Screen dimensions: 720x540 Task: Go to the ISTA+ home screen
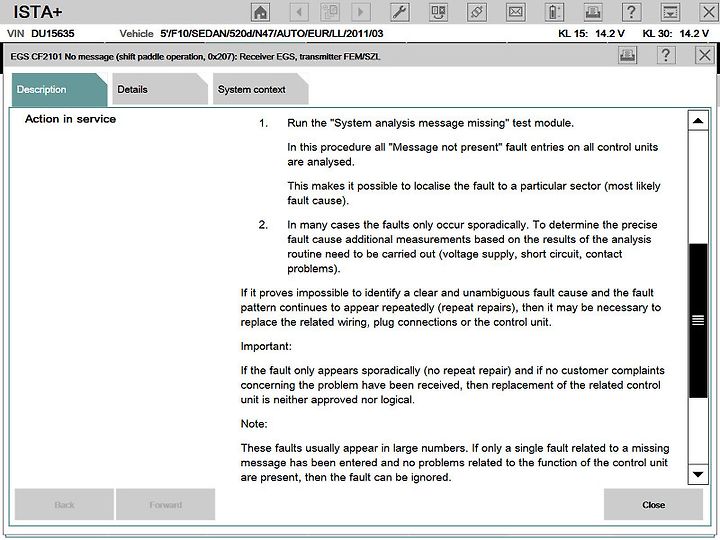(260, 12)
